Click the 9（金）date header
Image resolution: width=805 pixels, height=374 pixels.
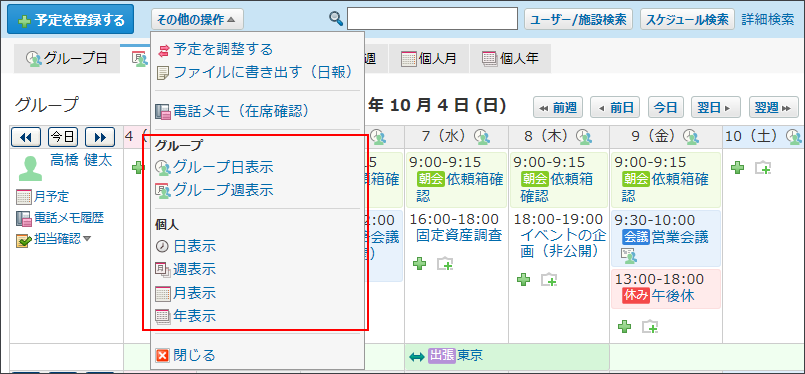pyautogui.click(x=652, y=136)
